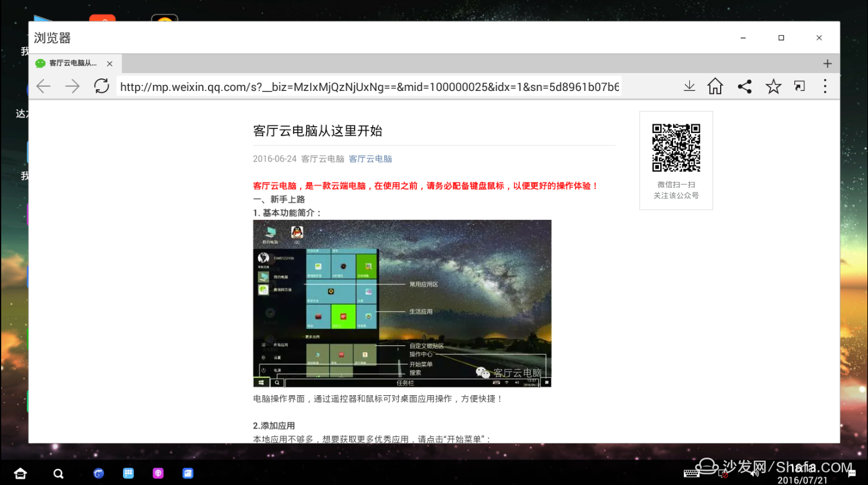868x485 pixels.
Task: Click article title 客厅云电脑从这里开始
Action: click(317, 131)
